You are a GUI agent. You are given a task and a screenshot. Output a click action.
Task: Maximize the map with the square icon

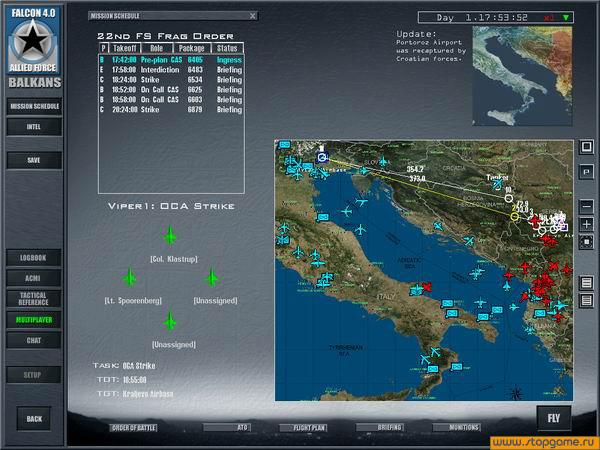pos(587,147)
